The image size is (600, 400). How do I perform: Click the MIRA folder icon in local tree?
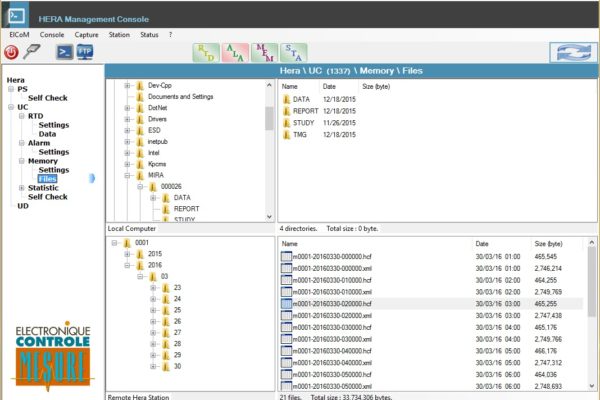point(140,175)
